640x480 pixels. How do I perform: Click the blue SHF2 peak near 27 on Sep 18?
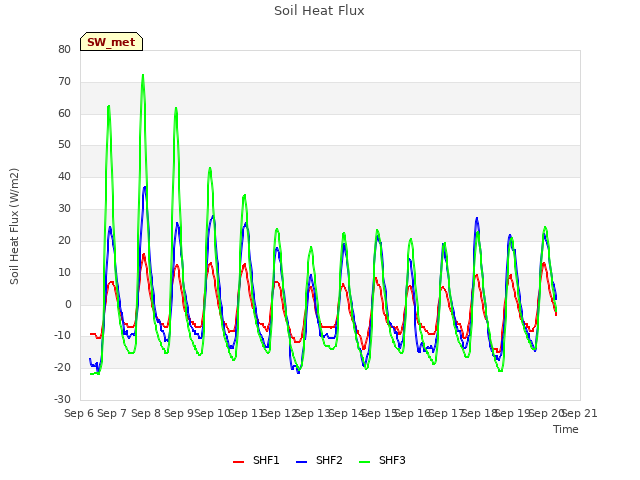[x=477, y=218]
